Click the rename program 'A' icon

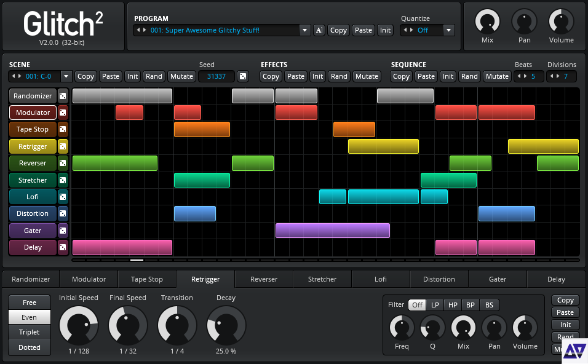pyautogui.click(x=319, y=30)
